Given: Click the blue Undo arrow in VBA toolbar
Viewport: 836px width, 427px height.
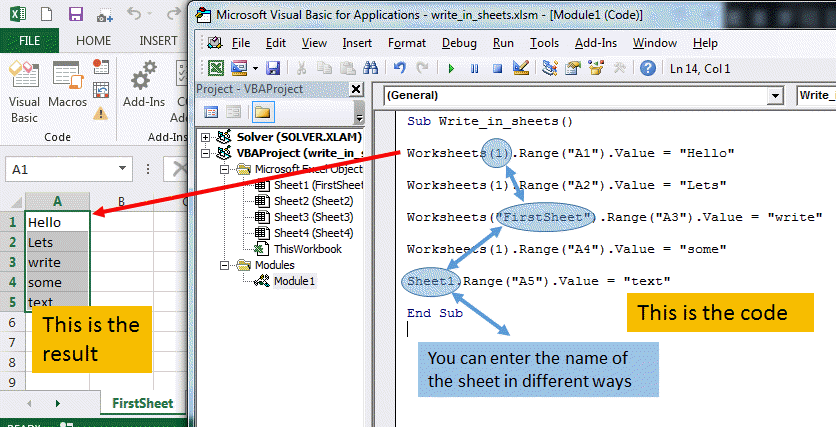Looking at the screenshot, I should [x=399, y=68].
